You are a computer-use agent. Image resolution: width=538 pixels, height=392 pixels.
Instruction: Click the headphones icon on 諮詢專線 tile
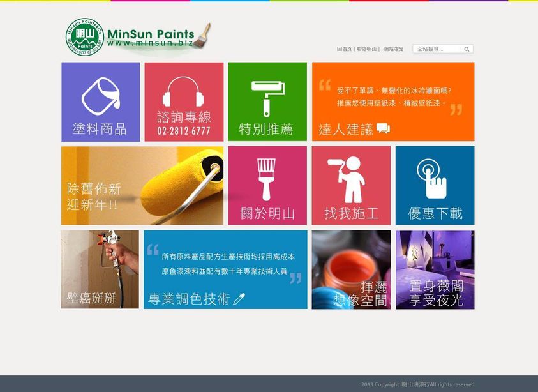coord(183,92)
